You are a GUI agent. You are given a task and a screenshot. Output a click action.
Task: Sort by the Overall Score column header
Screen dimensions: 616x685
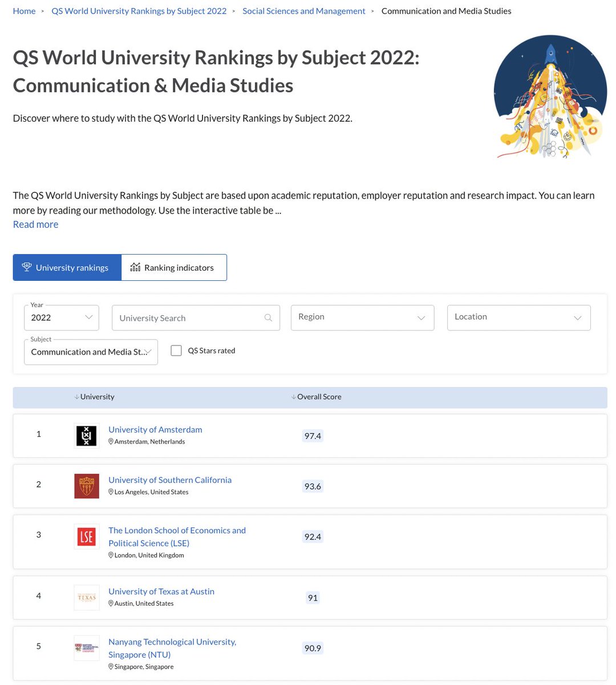319,397
